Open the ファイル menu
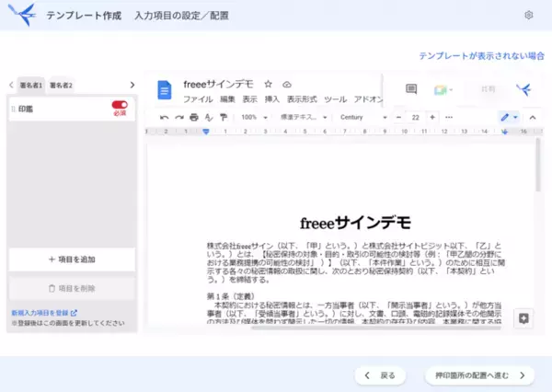The image size is (552, 392). coord(197,98)
